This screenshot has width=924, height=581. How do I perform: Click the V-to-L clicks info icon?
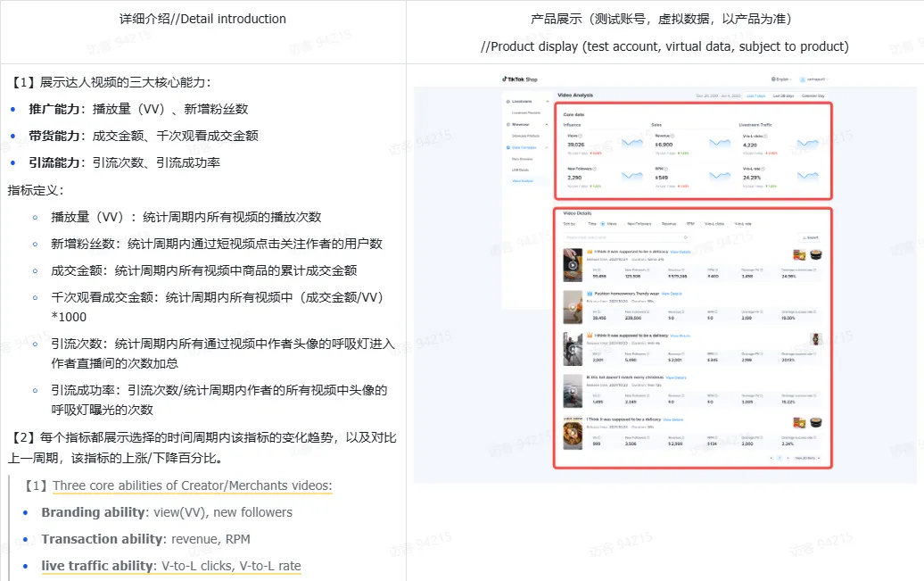point(765,137)
